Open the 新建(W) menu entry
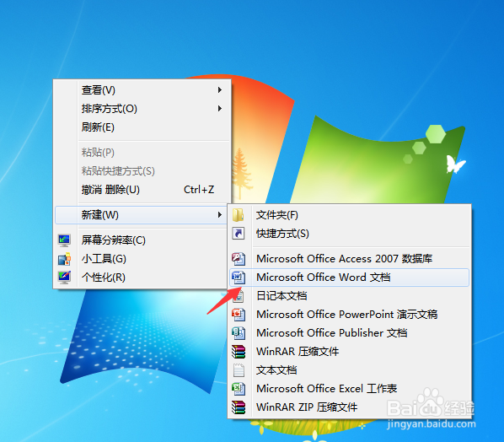The width and height of the screenshot is (504, 442). (142, 215)
